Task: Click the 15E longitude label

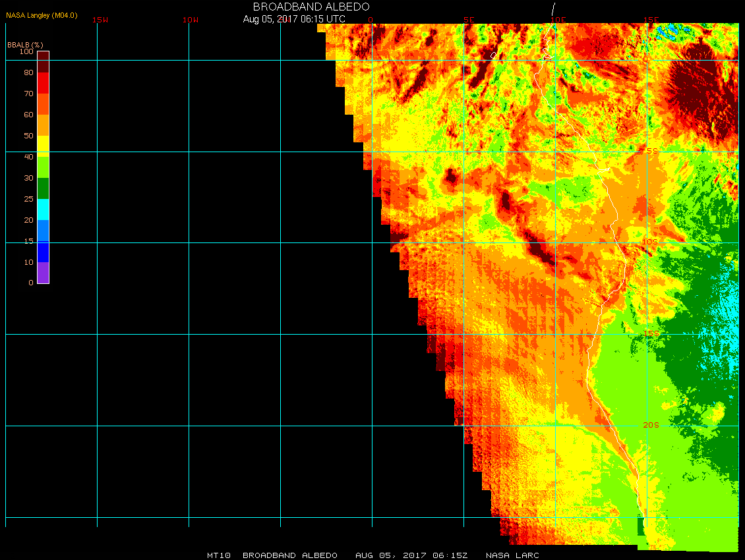Action: click(651, 20)
